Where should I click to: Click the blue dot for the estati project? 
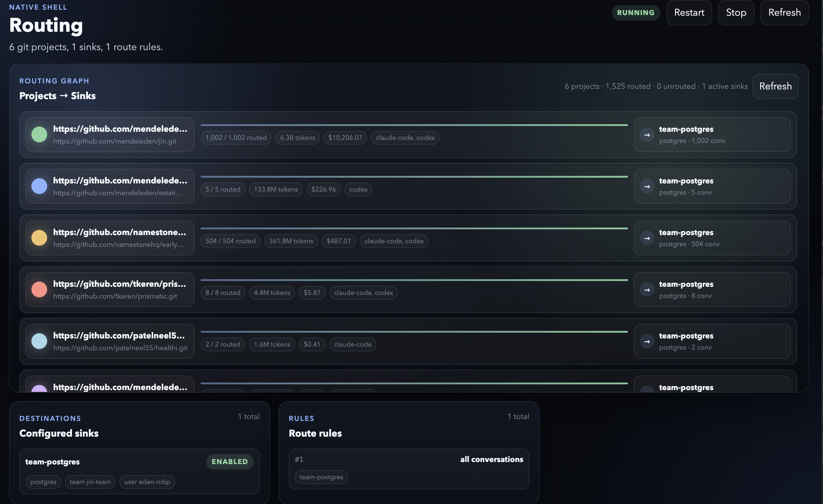click(x=39, y=186)
